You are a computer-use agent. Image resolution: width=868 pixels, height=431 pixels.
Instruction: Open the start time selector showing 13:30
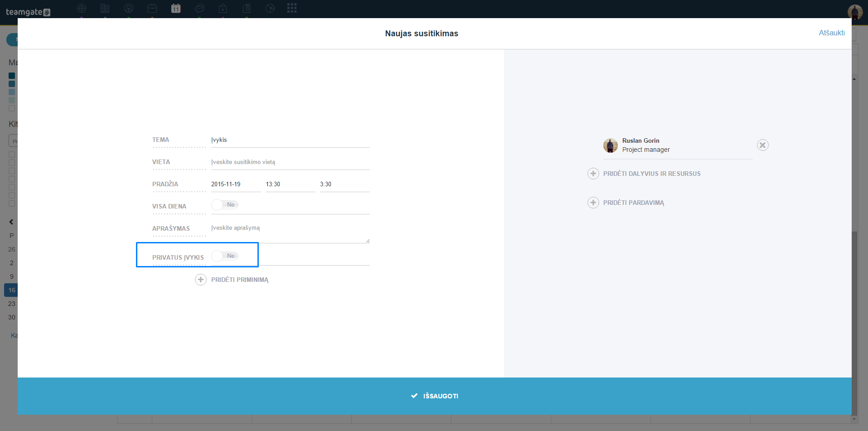[291, 184]
